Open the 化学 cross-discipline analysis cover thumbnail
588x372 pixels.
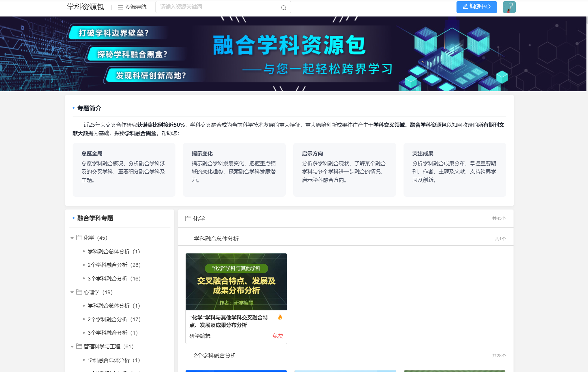(x=236, y=282)
